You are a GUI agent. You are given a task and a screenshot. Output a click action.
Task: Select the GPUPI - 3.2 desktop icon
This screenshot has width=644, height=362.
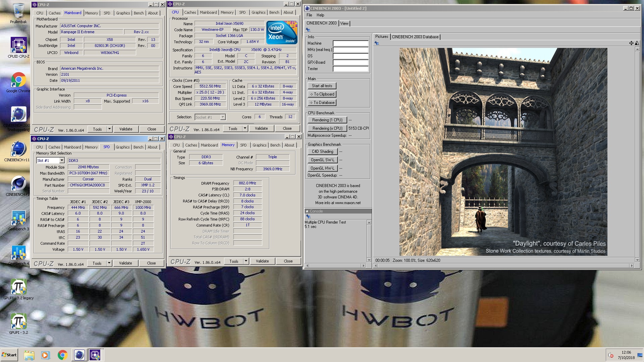pos(18,324)
